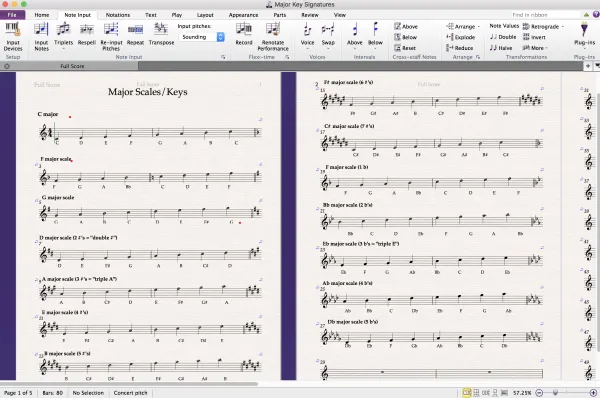Activate the Input Notes tool
This screenshot has height=398, width=600.
point(41,37)
